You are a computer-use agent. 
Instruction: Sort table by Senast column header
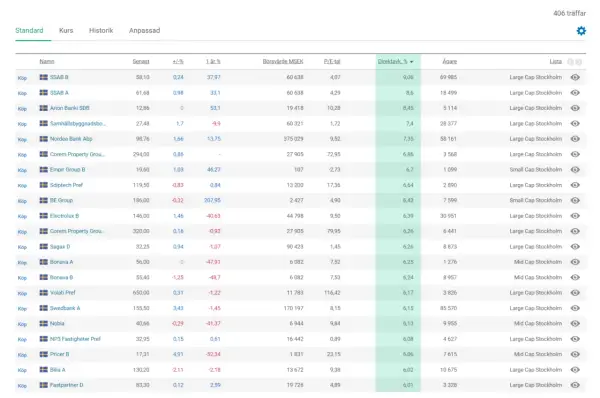point(141,62)
